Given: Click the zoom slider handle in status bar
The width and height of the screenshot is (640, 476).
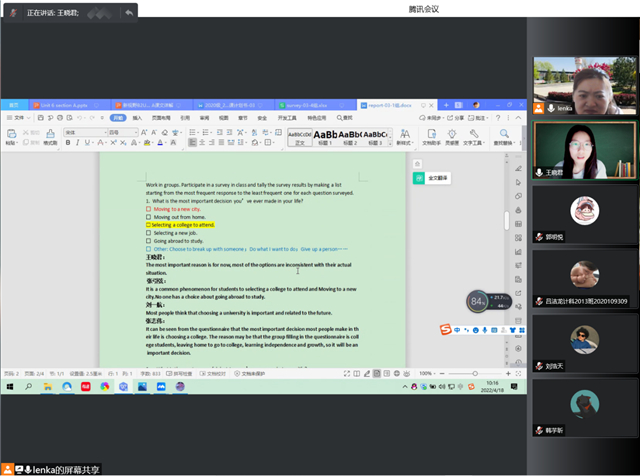Looking at the screenshot, I should 475,374.
